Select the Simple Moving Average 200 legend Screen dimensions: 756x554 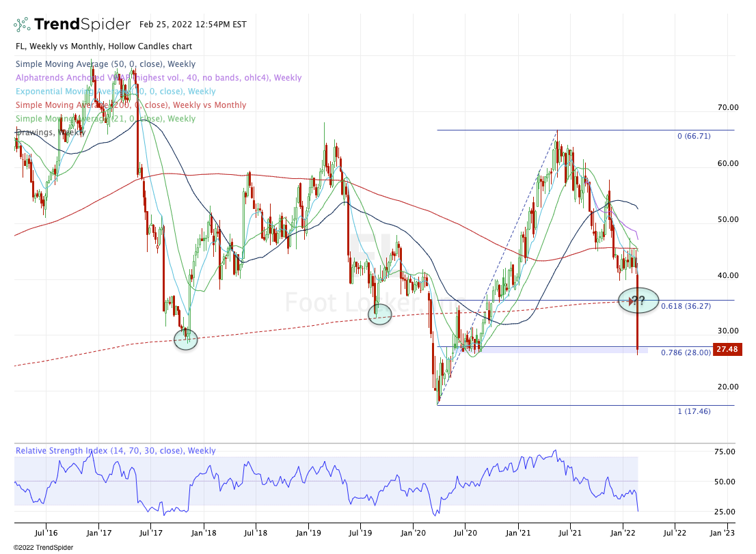click(131, 105)
